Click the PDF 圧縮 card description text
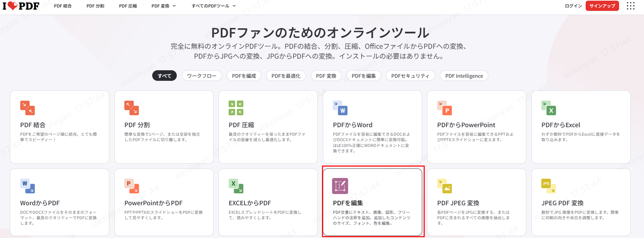This screenshot has width=644, height=238. click(x=267, y=137)
